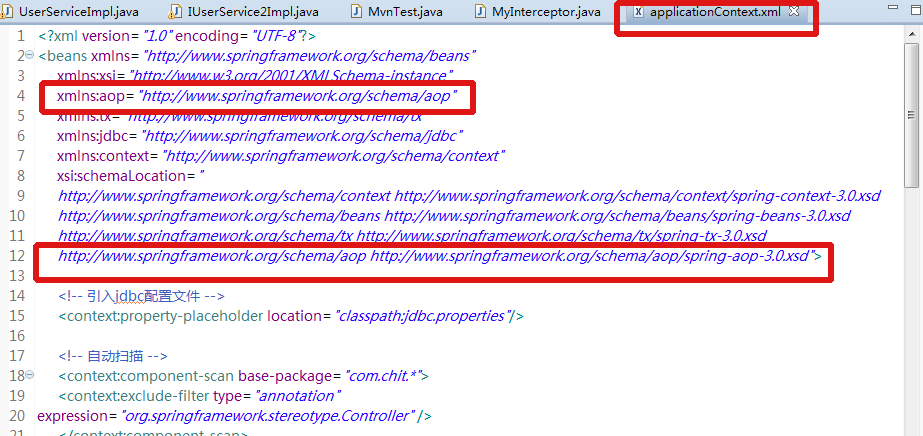Click the 引入jdbc配置文件 comment

pos(142,295)
